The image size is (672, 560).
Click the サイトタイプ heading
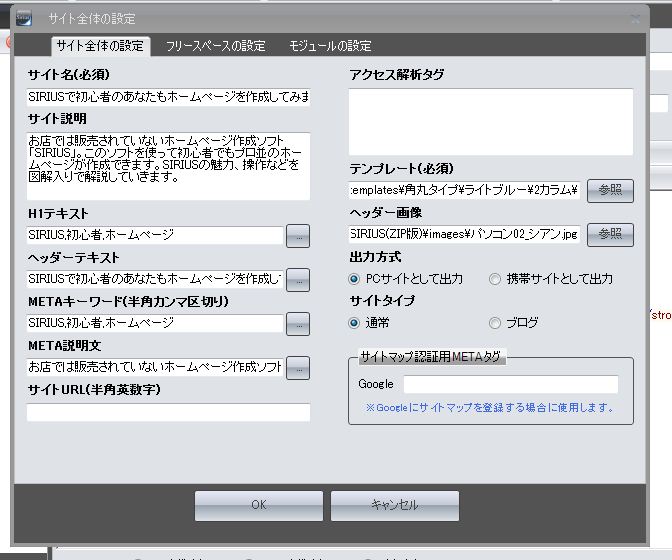pos(382,301)
